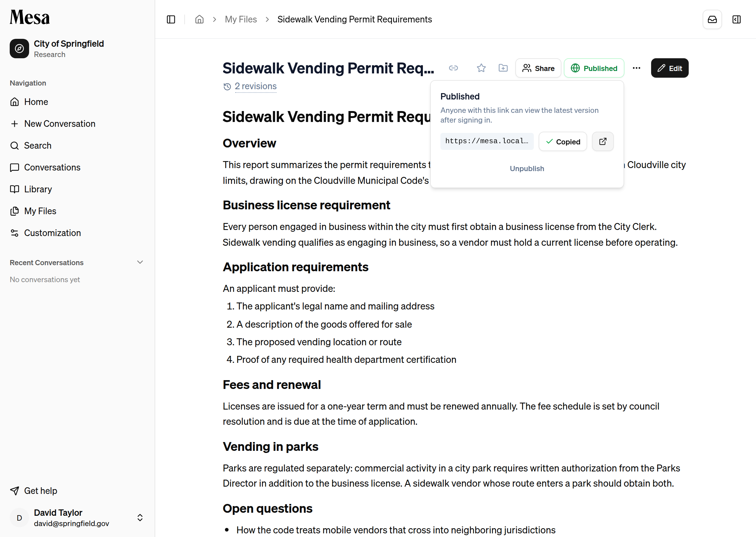Click the revisions clock icon

227,87
